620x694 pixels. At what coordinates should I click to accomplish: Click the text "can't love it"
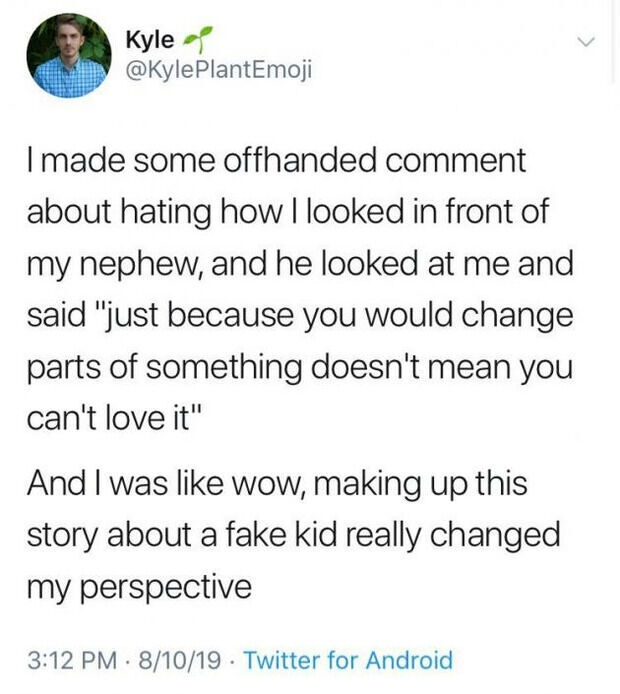coord(115,419)
